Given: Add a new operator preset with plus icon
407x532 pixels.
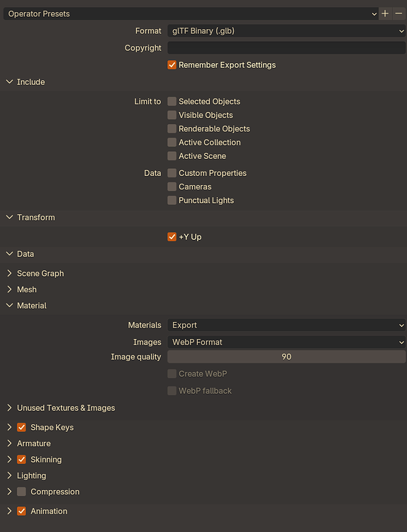Looking at the screenshot, I should click(x=385, y=13).
